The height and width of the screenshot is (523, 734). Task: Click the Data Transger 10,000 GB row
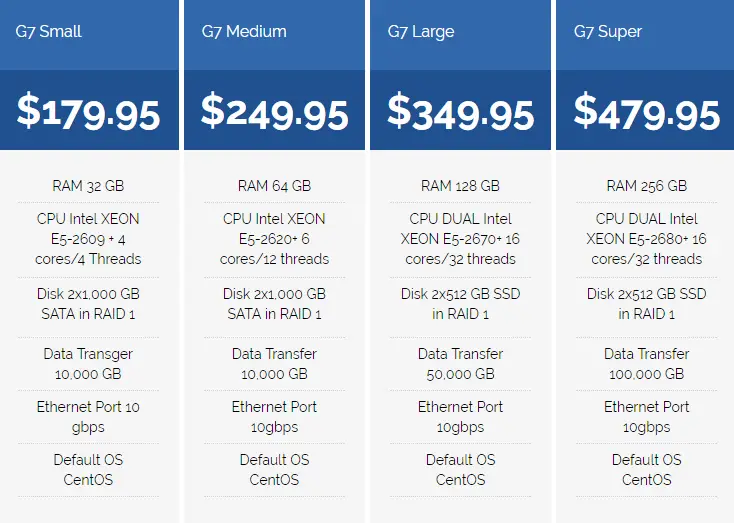pos(88,364)
